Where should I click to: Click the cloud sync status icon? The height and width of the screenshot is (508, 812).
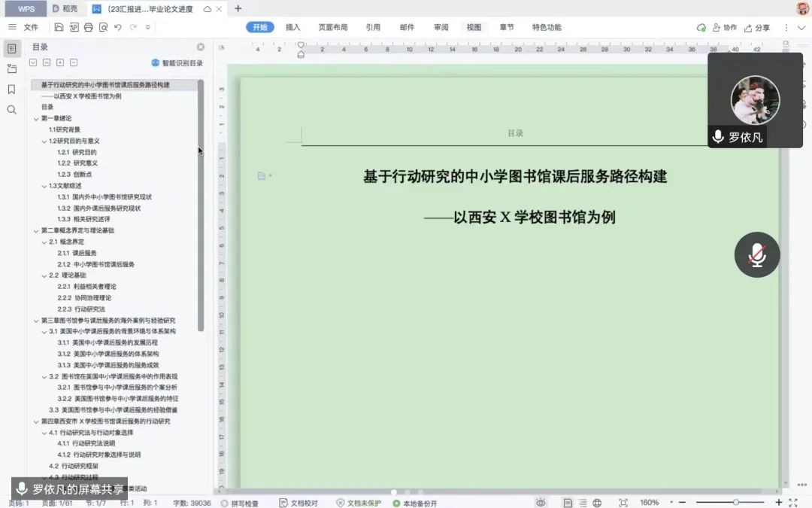701,27
